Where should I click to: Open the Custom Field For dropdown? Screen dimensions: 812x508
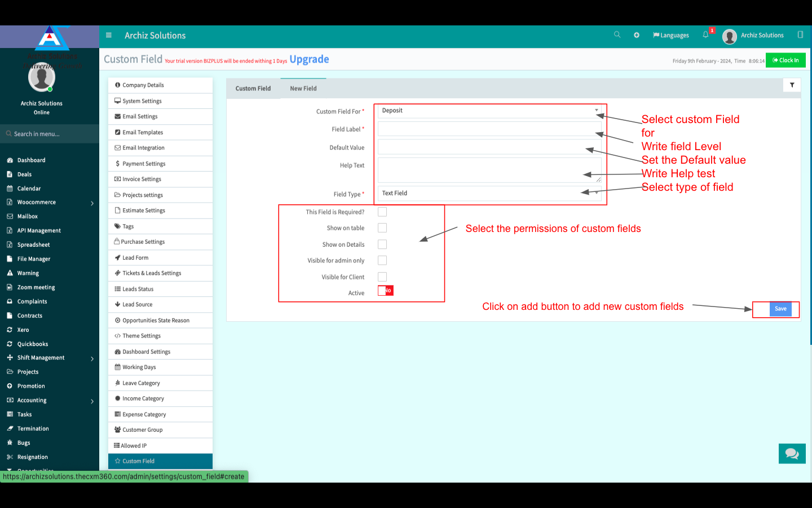(x=489, y=111)
